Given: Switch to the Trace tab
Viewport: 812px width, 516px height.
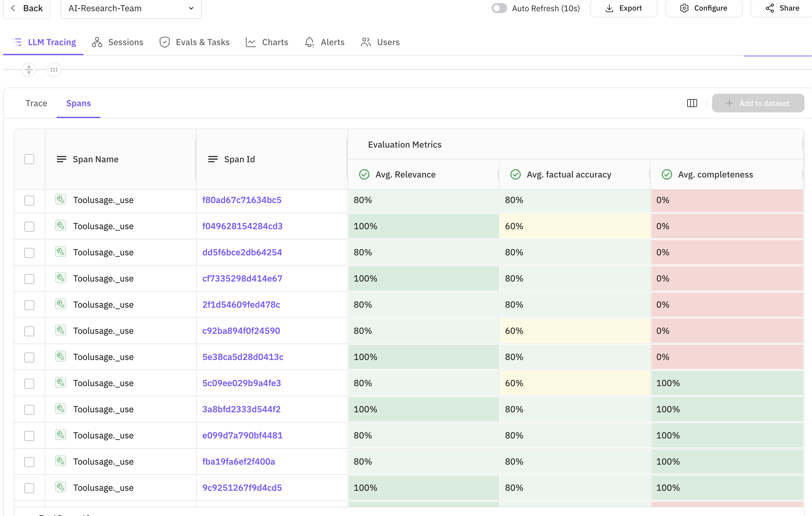Looking at the screenshot, I should [36, 103].
